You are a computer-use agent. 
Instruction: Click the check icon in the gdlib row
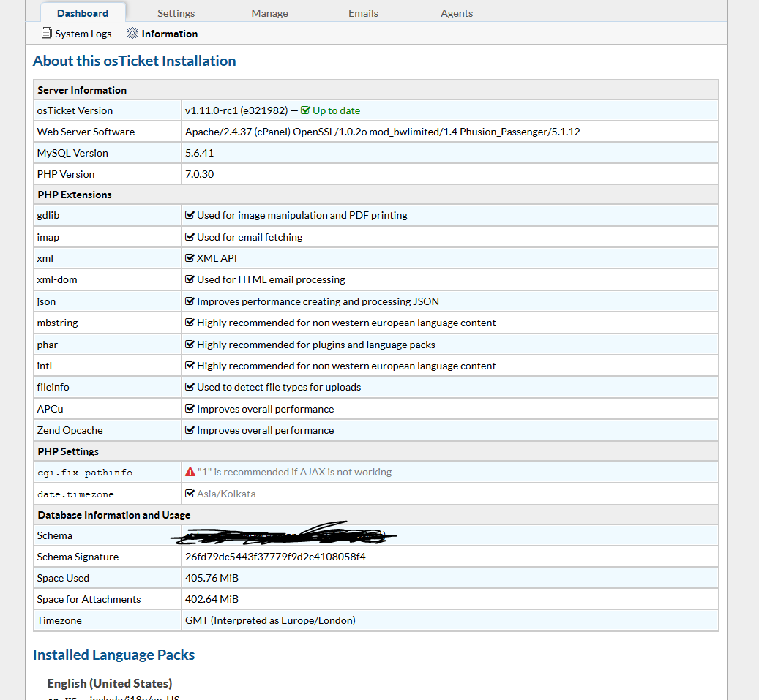[x=190, y=215]
